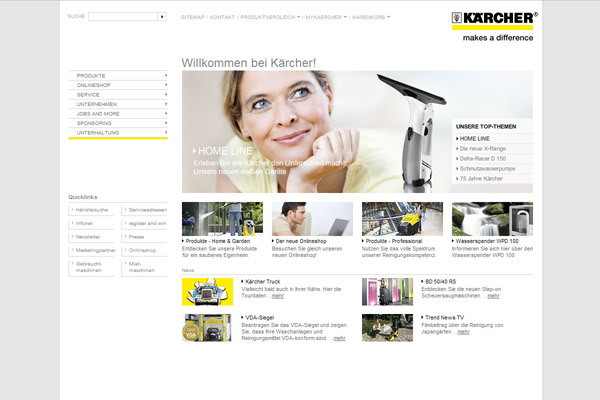Select HOME LINE in top themes list
The height and width of the screenshot is (400, 600).
tap(474, 139)
